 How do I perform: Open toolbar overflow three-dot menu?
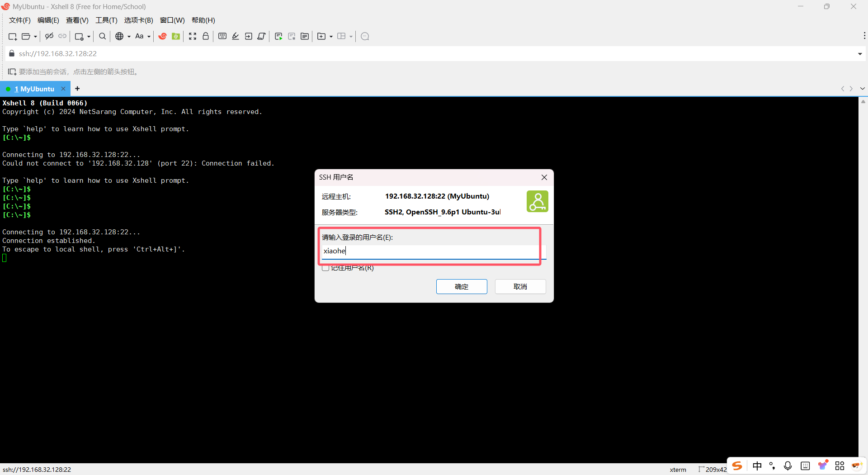point(864,36)
